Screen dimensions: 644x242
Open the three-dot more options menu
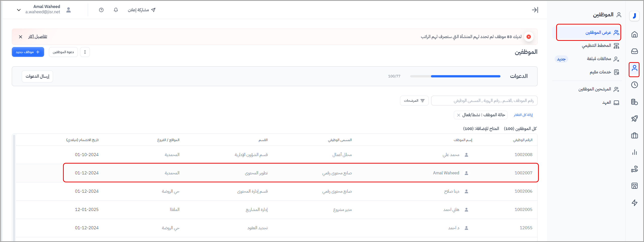point(85,52)
